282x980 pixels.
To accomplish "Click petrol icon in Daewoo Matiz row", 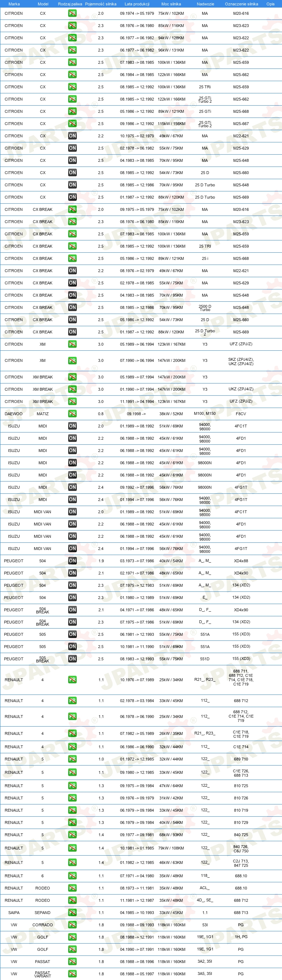I will pyautogui.click(x=72, y=413).
